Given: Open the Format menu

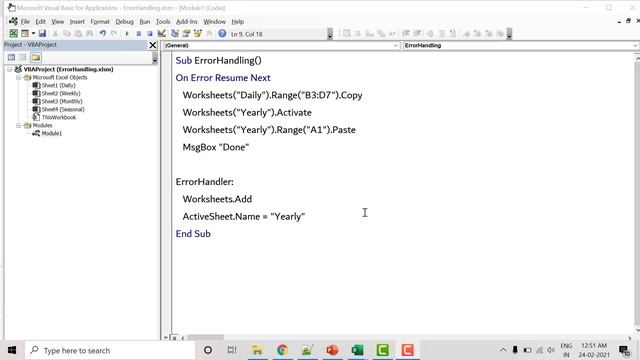Looking at the screenshot, I should [100, 22].
